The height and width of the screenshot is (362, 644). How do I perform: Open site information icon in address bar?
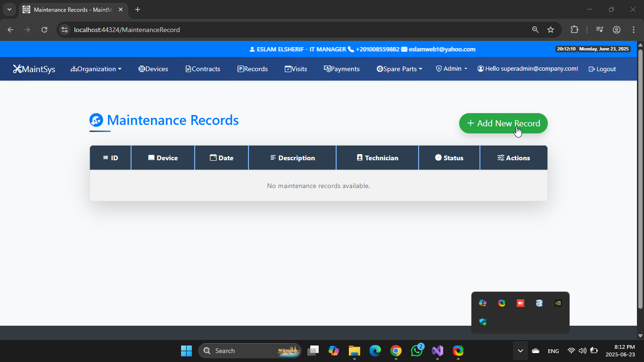[65, 30]
